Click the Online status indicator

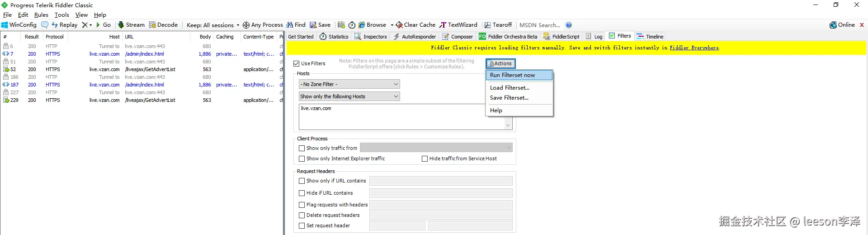click(842, 25)
